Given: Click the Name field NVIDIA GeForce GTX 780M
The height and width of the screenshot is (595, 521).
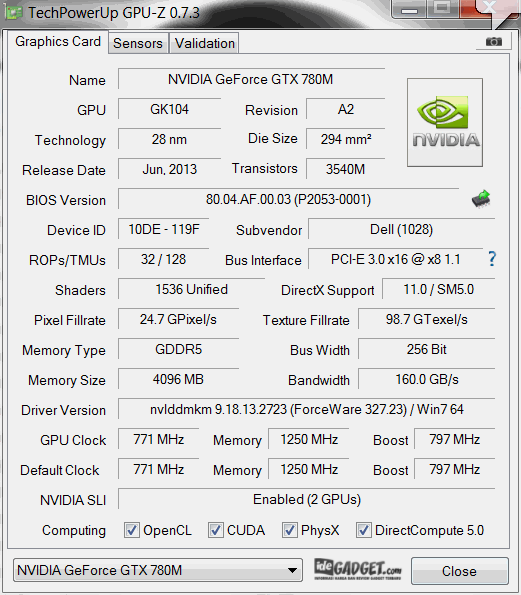Looking at the screenshot, I should click(x=251, y=79).
